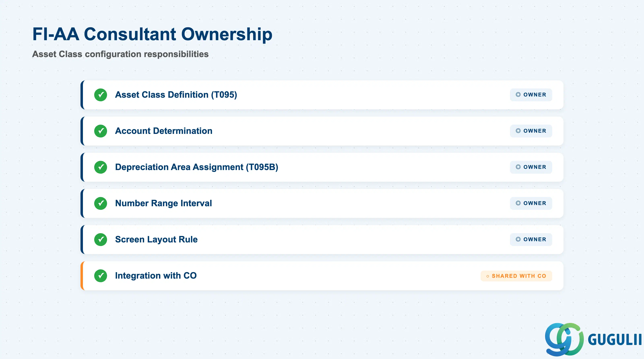
Task: Select the text "Screen Layout Rule"
Action: (x=157, y=240)
